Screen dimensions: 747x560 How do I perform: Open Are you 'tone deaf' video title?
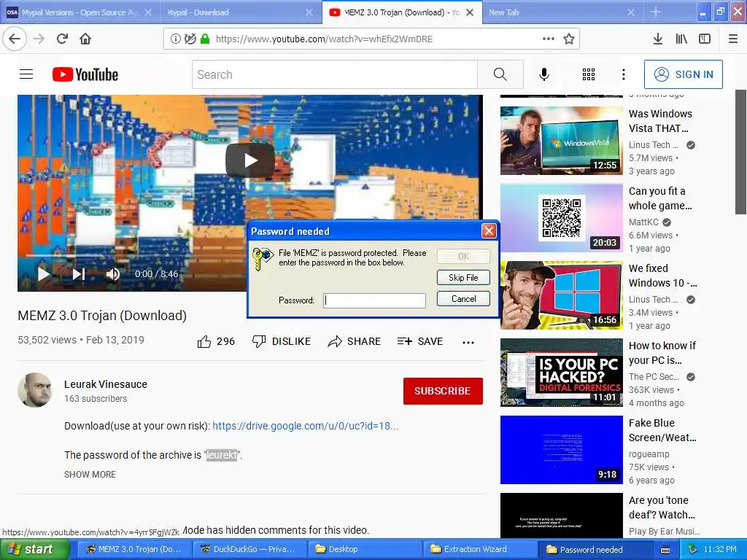[x=662, y=507]
